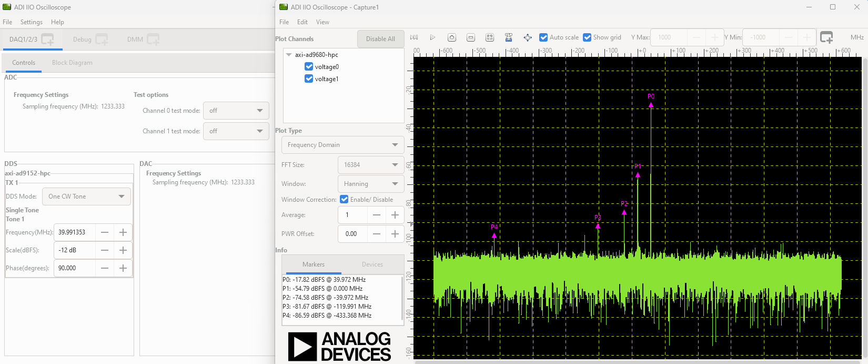Image resolution: width=868 pixels, height=364 pixels.
Task: Increase Tone 1 Frequency with plus
Action: [123, 232]
